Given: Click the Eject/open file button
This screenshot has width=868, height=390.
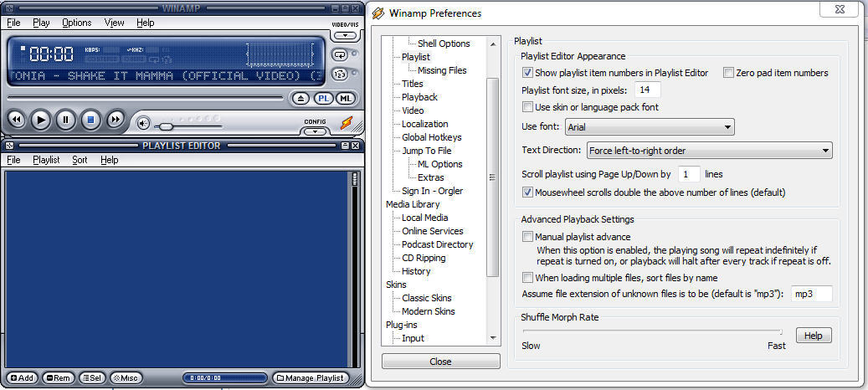Looking at the screenshot, I should coord(300,99).
